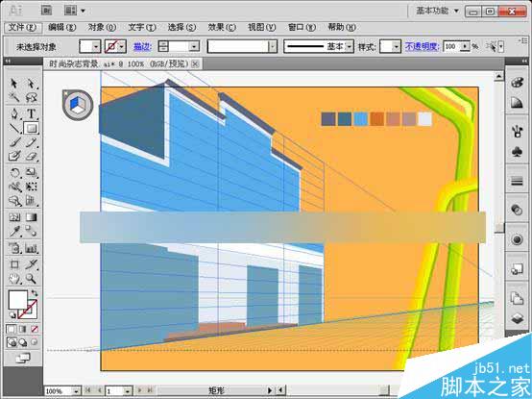The image size is (532, 399).
Task: Switch to Gradient fill mode button
Action: pyautogui.click(x=23, y=329)
